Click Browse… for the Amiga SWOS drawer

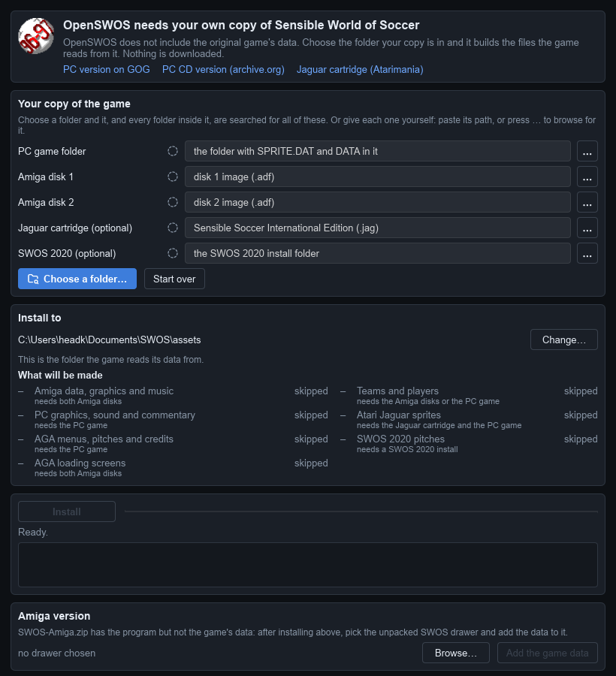456,653
